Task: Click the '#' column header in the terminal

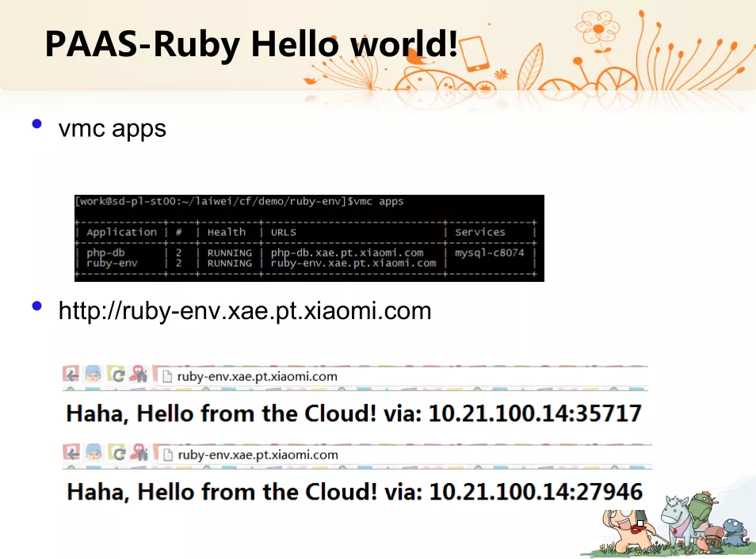Action: coord(179,232)
